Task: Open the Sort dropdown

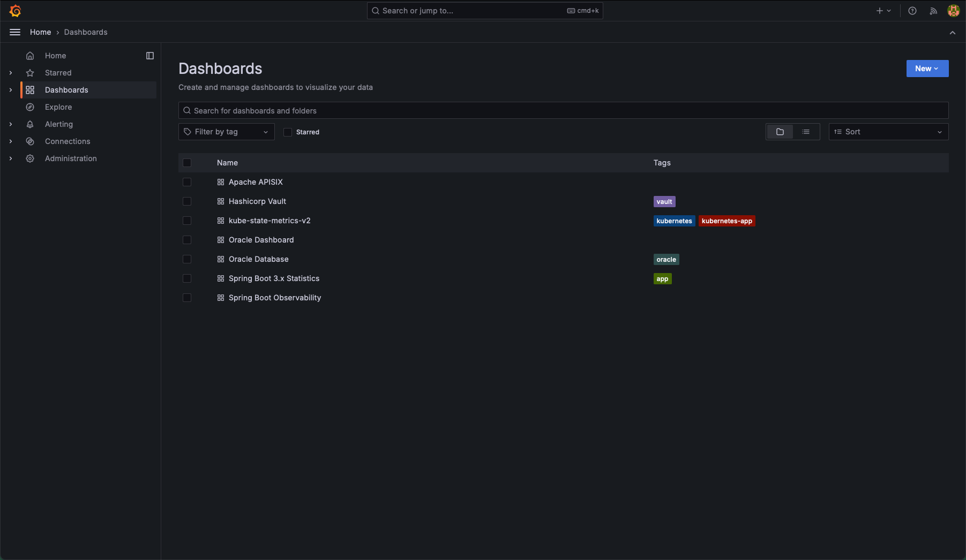Action: pos(888,132)
